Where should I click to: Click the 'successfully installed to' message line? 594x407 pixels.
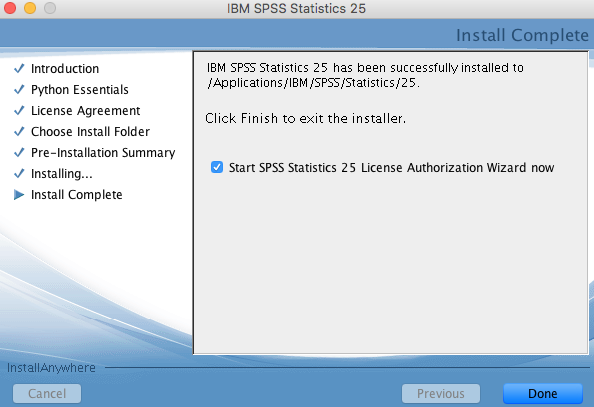pyautogui.click(x=365, y=67)
